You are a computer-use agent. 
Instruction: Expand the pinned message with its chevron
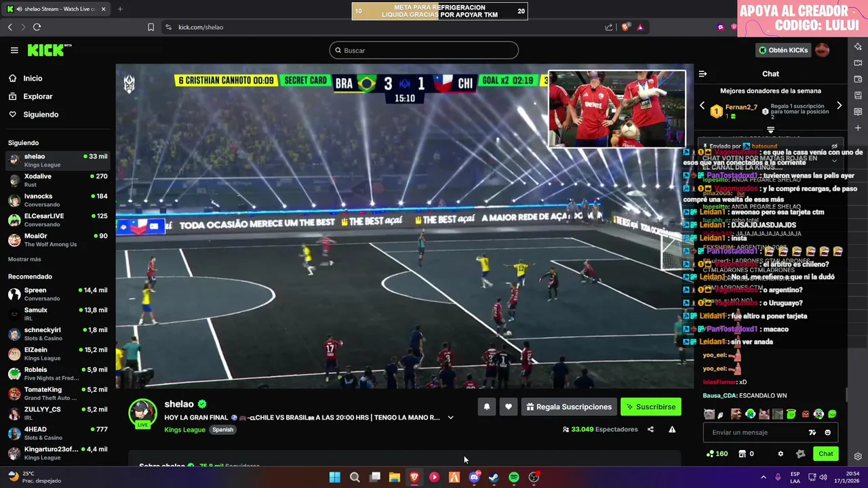tap(835, 161)
